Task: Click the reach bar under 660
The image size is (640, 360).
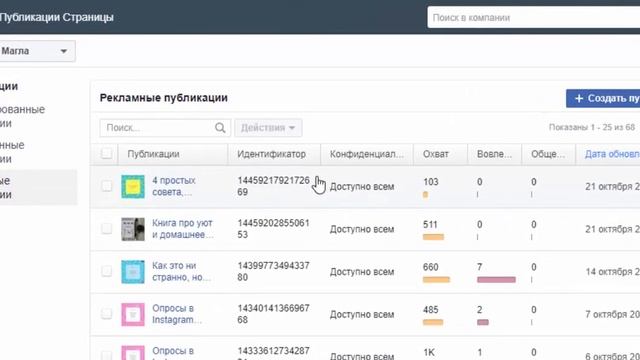Action: 436,280
